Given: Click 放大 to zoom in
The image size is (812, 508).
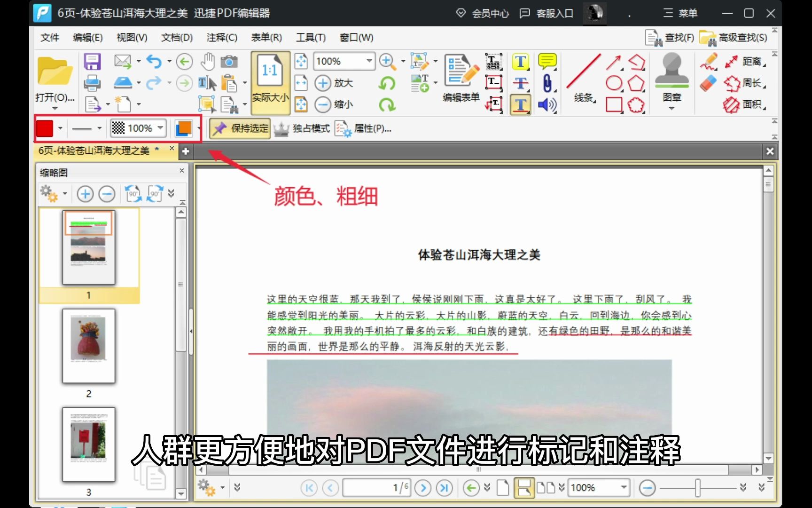Looking at the screenshot, I should [334, 83].
